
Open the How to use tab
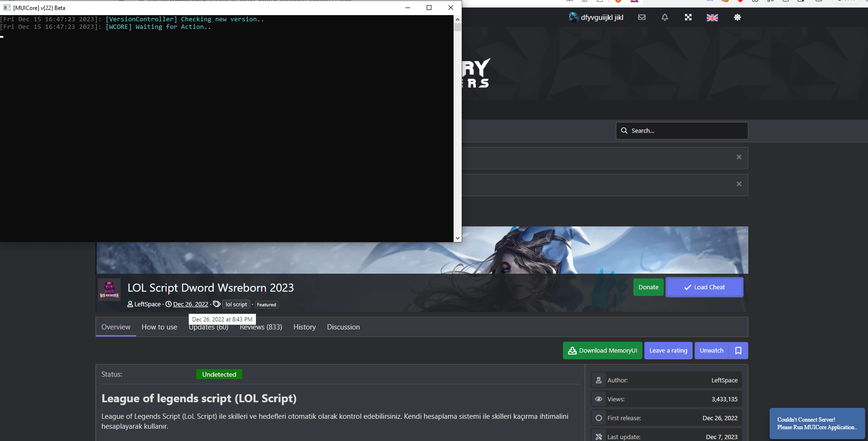point(159,327)
